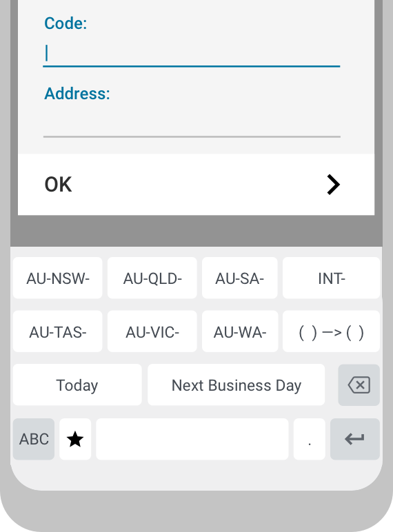
Task: Tap the period key
Action: (x=309, y=439)
